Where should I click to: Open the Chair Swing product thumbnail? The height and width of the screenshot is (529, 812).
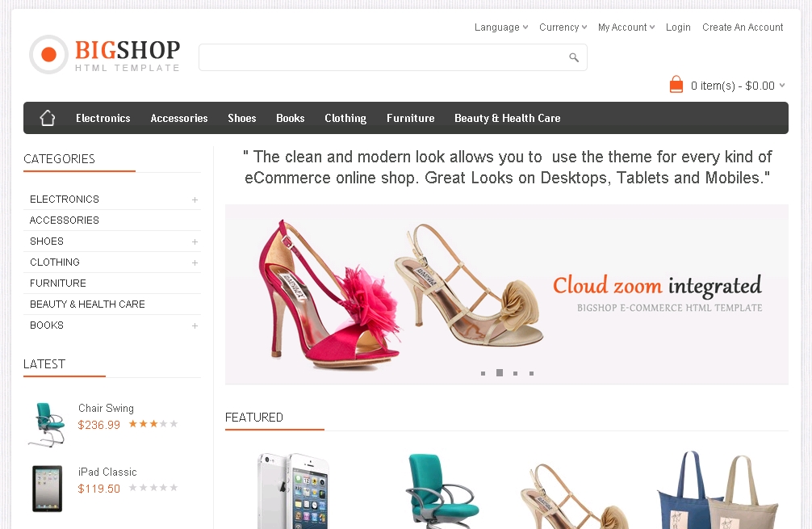pos(47,424)
